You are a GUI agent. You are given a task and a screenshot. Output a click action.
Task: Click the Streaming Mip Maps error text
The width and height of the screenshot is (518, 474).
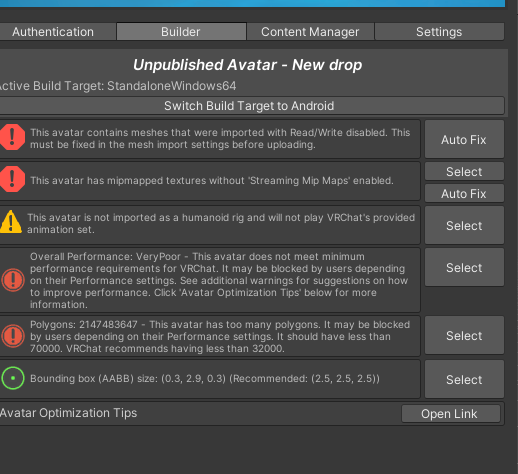click(212, 180)
